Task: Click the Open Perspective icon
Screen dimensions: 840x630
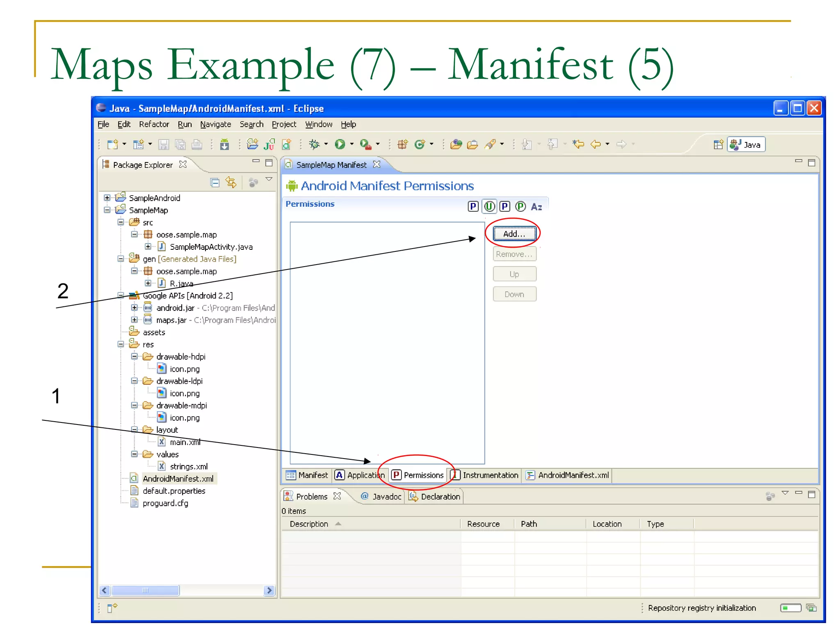Action: click(718, 144)
